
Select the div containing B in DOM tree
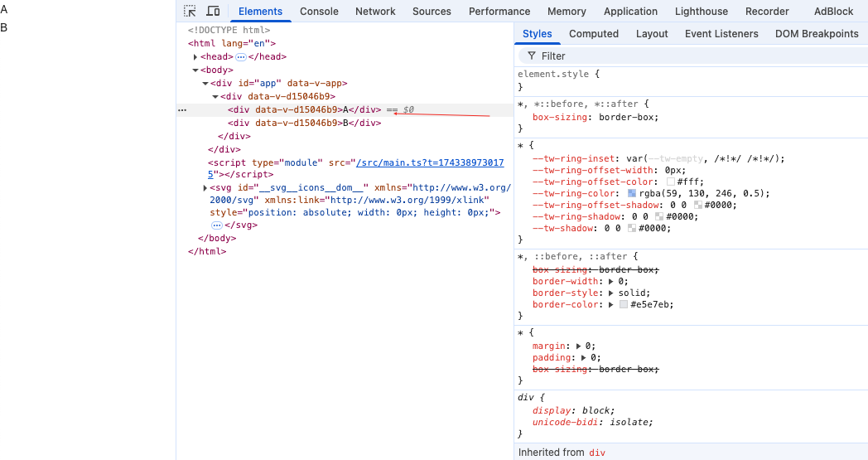point(304,123)
